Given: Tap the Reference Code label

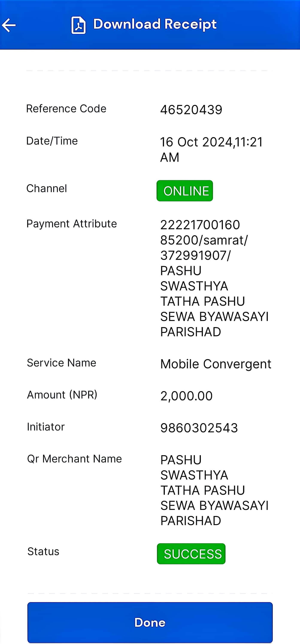Looking at the screenshot, I should [66, 109].
